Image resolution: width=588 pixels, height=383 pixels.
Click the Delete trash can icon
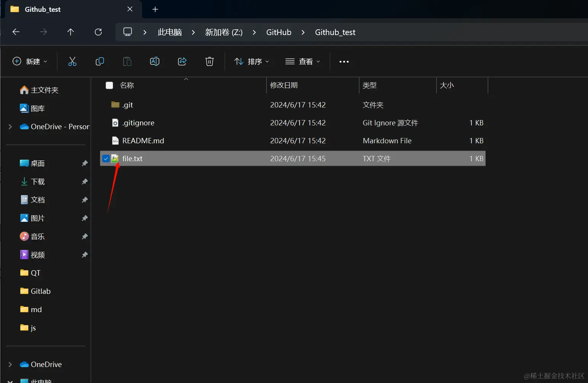coord(210,61)
